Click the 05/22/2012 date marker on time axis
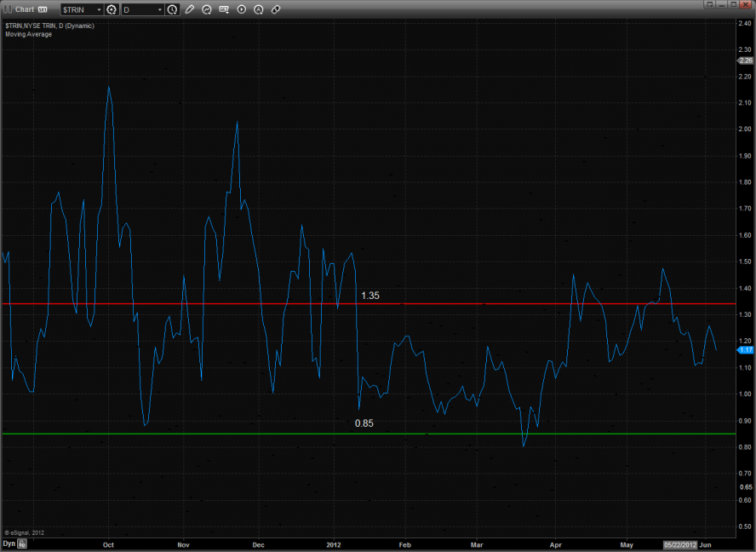This screenshot has height=552, width=756. coord(679,543)
